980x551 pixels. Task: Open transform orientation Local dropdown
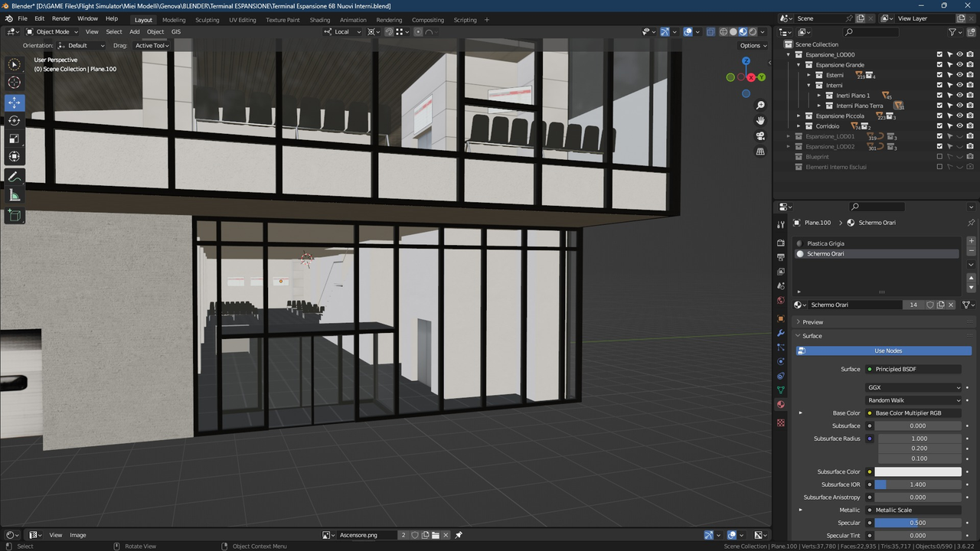(342, 31)
